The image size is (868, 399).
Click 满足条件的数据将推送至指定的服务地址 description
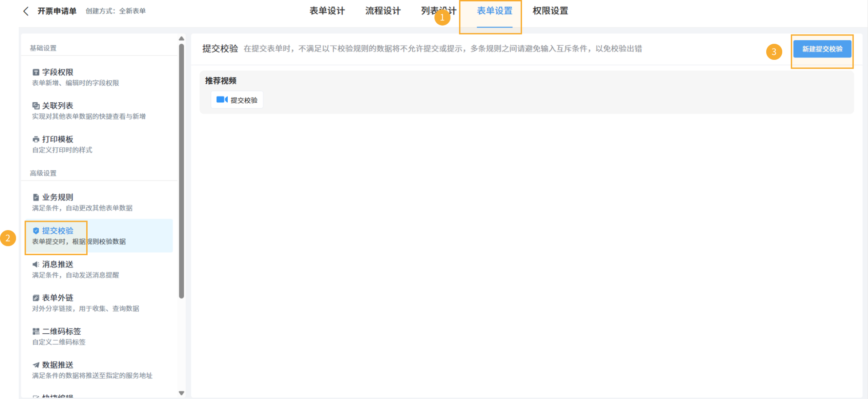(92, 376)
